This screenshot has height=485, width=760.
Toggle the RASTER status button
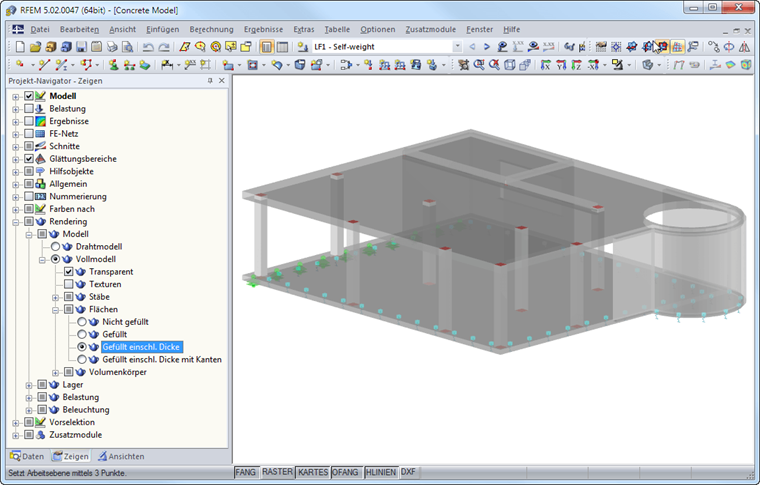click(277, 472)
